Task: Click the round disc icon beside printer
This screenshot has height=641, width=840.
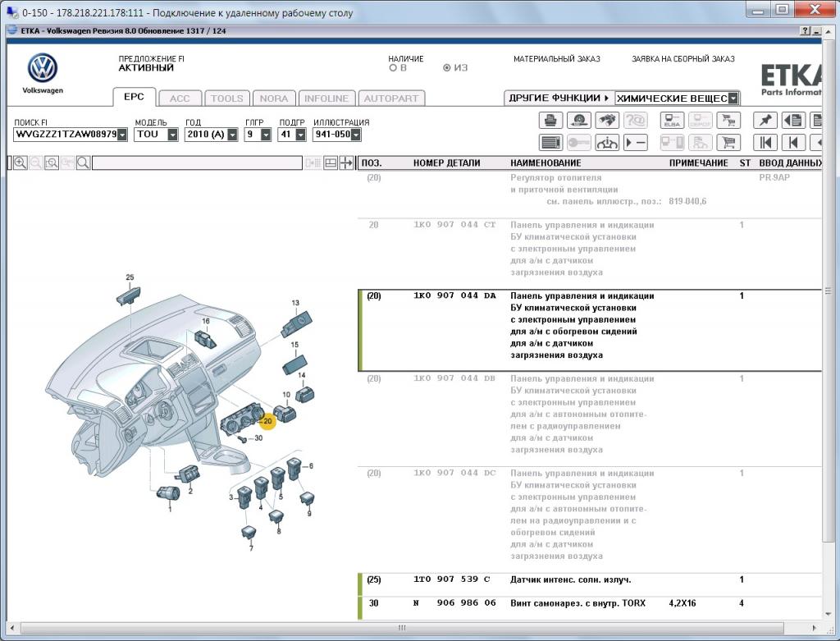Action: click(578, 120)
